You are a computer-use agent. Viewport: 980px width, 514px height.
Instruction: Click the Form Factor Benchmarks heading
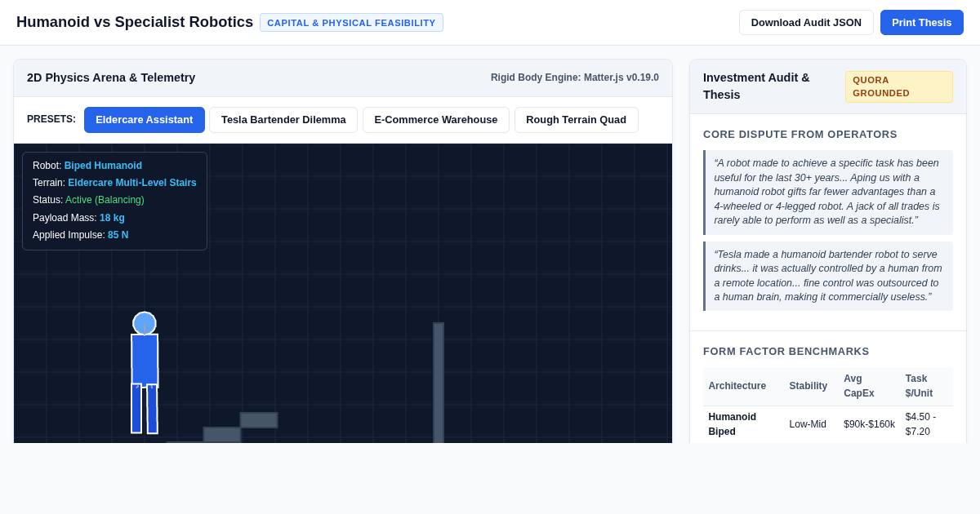pos(786,352)
